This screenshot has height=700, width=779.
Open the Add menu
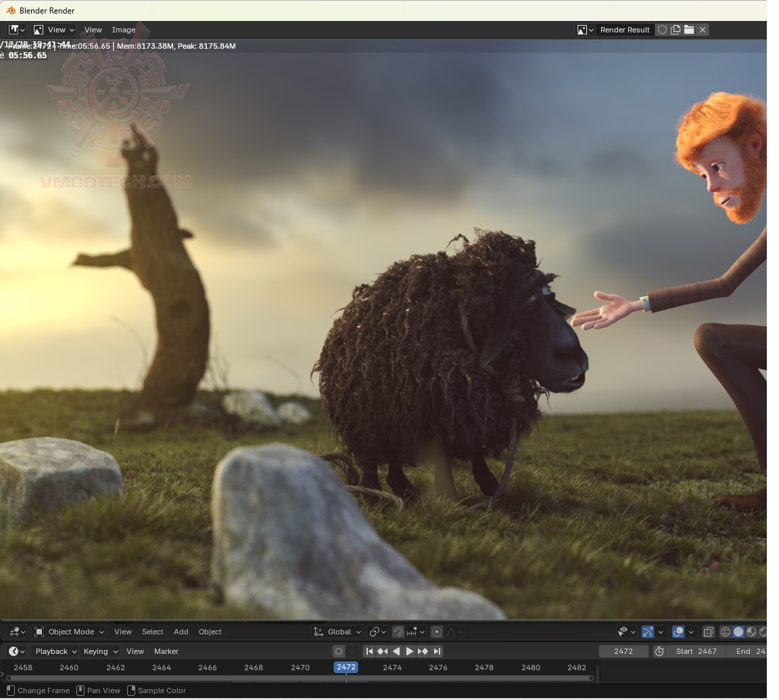pos(181,632)
